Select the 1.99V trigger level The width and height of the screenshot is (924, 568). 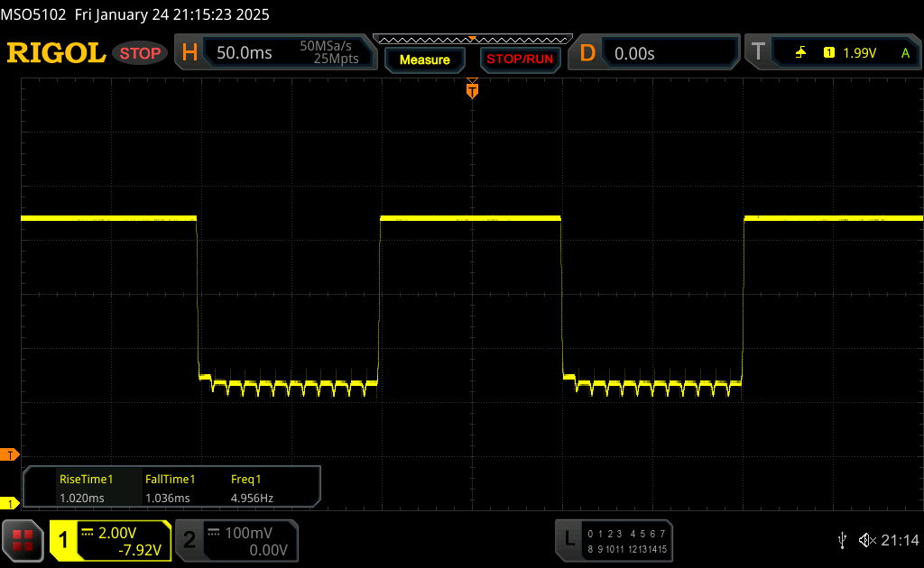pyautogui.click(x=859, y=53)
